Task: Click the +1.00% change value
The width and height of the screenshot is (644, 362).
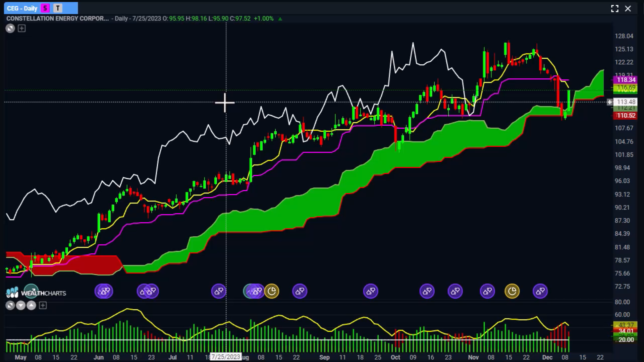Action: [264, 18]
